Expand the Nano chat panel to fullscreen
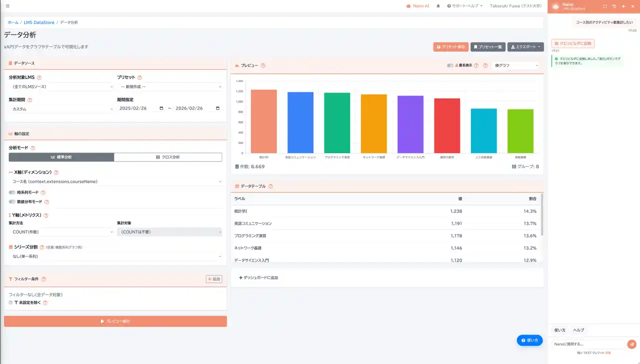Image resolution: width=640 pixels, height=364 pixels. coord(605,6)
